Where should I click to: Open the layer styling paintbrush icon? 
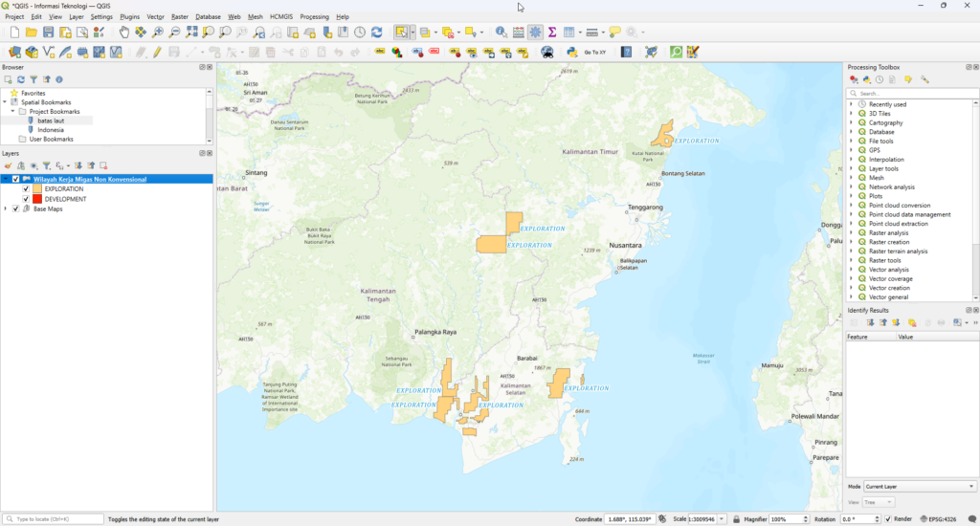pos(8,165)
